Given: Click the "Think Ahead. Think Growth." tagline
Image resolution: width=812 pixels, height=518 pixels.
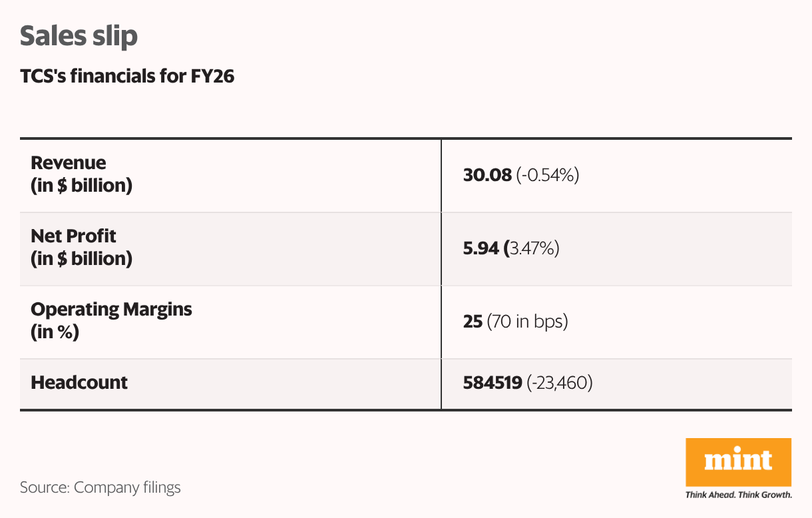Looking at the screenshot, I should click(x=738, y=495).
